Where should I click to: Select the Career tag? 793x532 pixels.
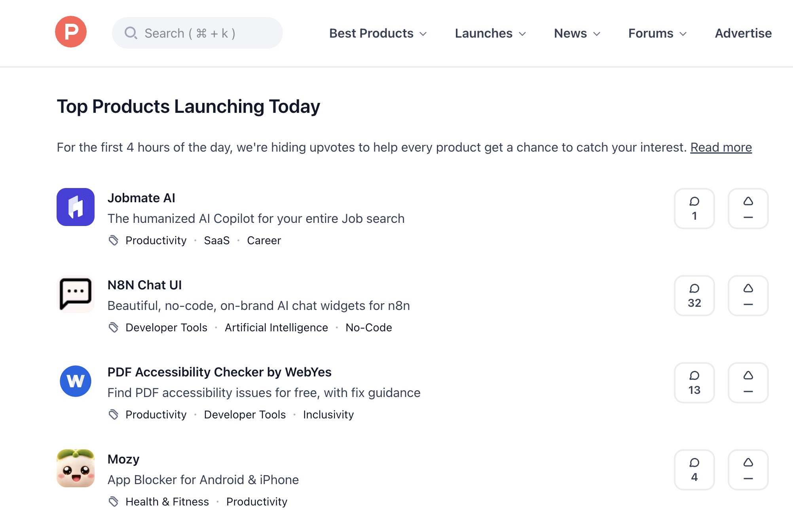[264, 240]
